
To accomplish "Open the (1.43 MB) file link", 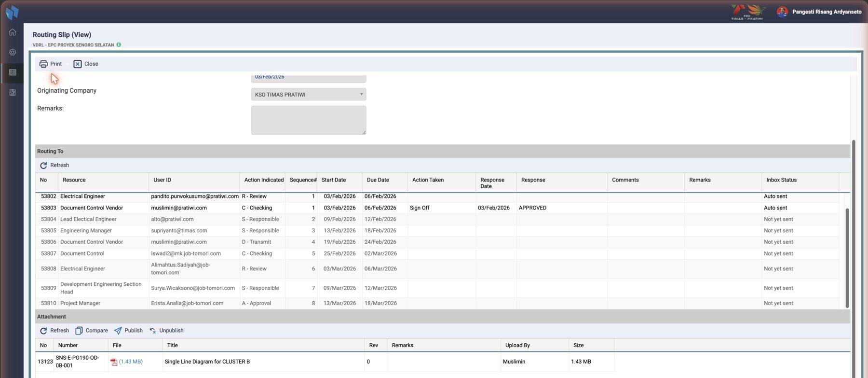I will tap(131, 362).
